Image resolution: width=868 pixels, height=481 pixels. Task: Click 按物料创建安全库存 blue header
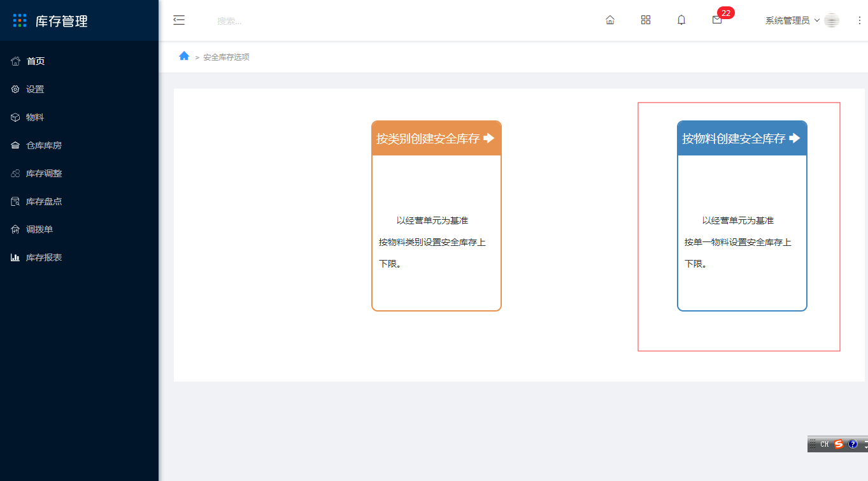(742, 138)
